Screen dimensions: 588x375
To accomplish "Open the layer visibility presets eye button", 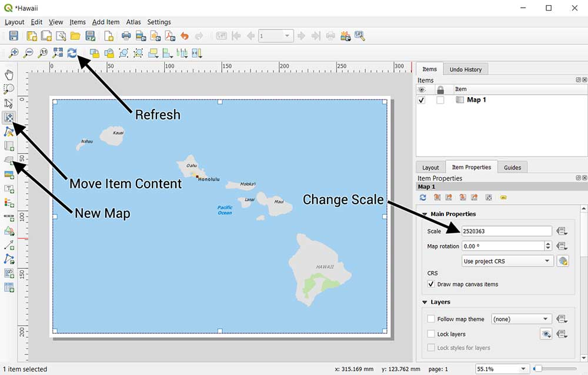I will [x=546, y=334].
